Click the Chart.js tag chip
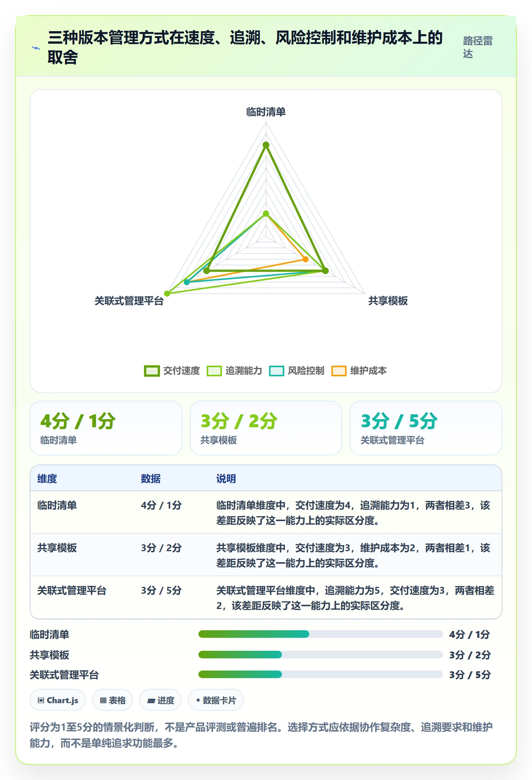The width and height of the screenshot is (532, 780). (x=58, y=700)
